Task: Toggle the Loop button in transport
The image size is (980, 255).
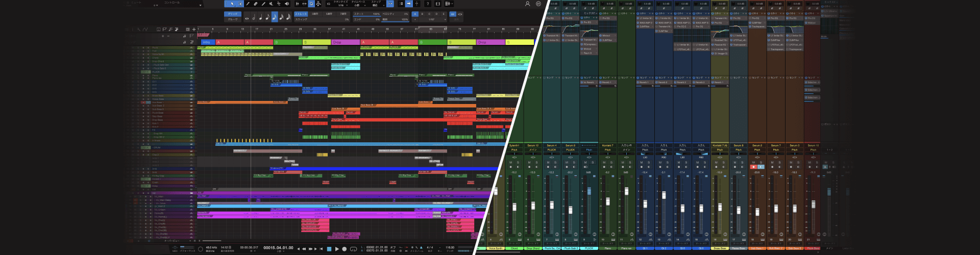Action: (x=353, y=249)
